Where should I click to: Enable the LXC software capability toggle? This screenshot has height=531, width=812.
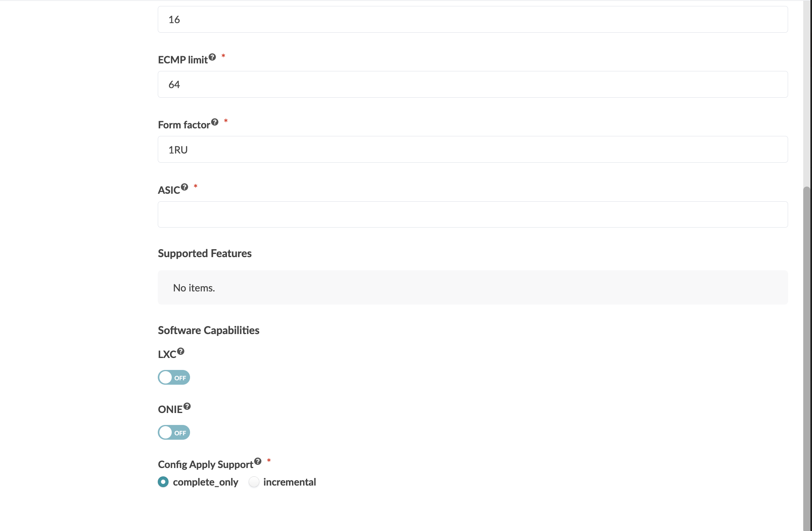click(174, 377)
